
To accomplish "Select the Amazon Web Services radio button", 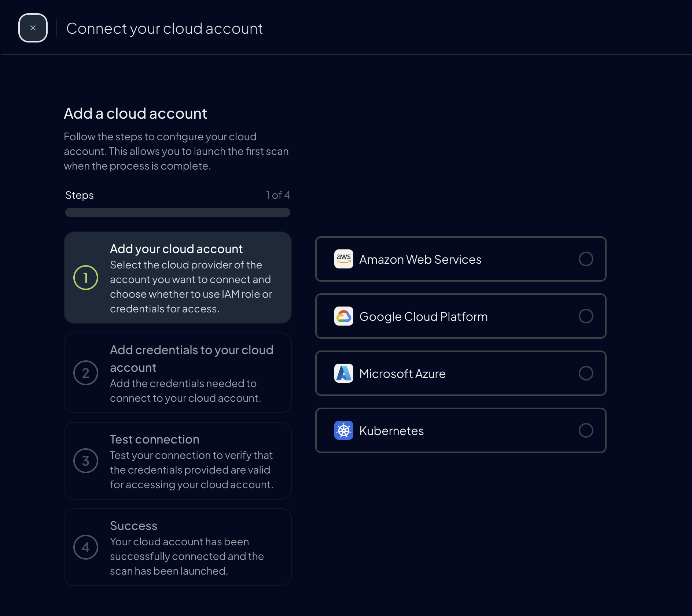I will (586, 259).
